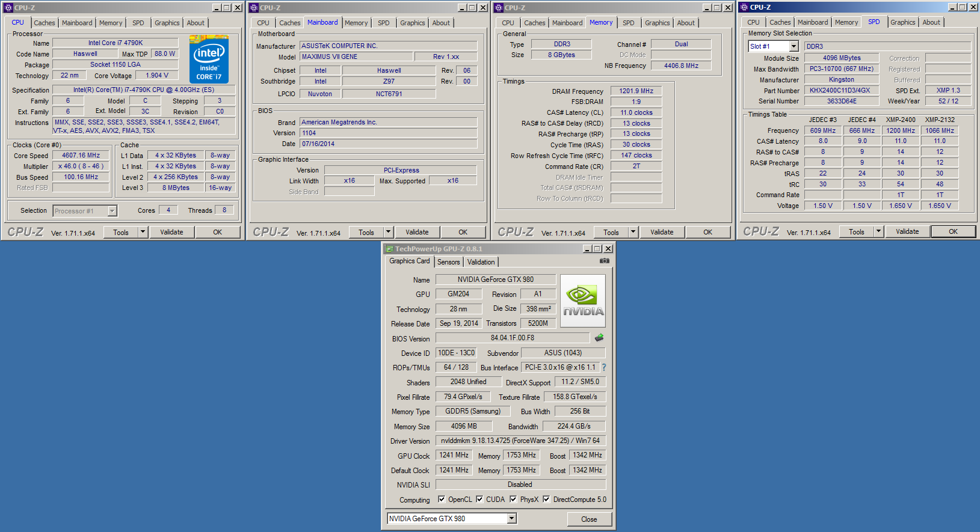The height and width of the screenshot is (532, 980).
Task: Click the BIOS Version 84.04.1F.00.F8 field
Action: click(513, 338)
